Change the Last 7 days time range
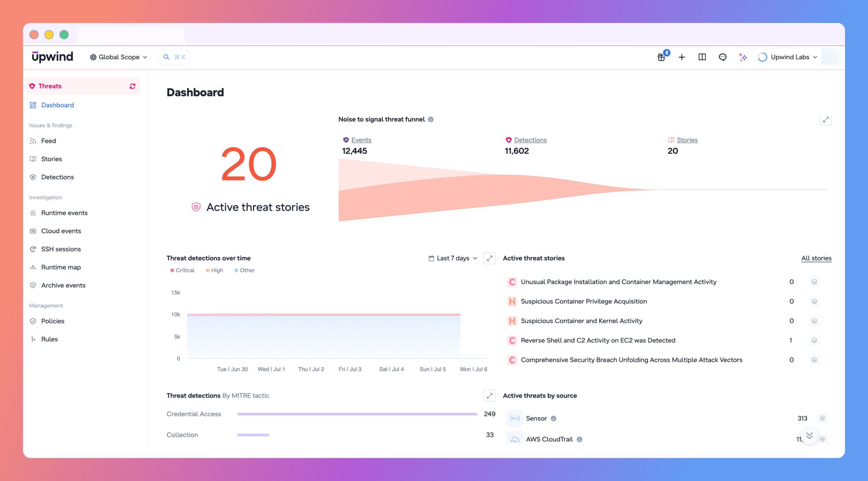 (x=453, y=258)
